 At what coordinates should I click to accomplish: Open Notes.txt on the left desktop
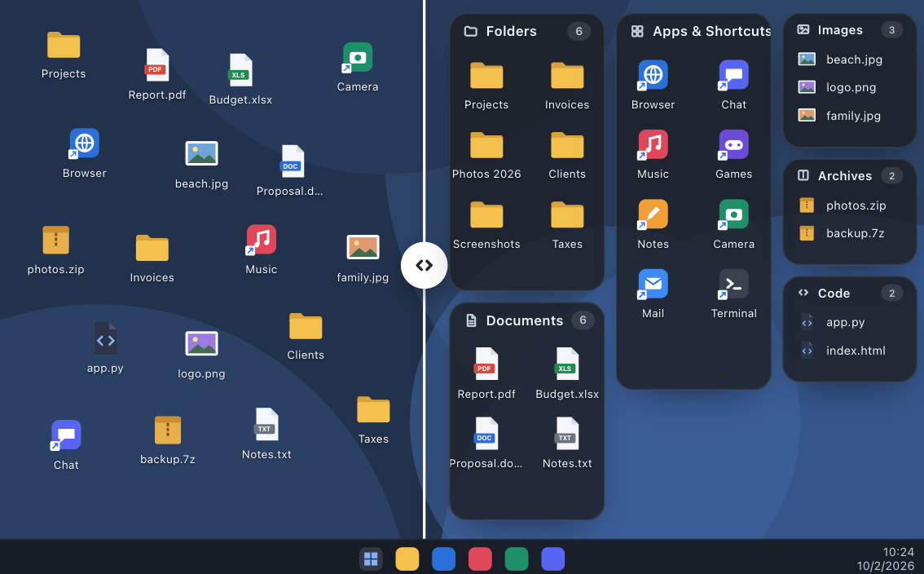click(x=266, y=434)
